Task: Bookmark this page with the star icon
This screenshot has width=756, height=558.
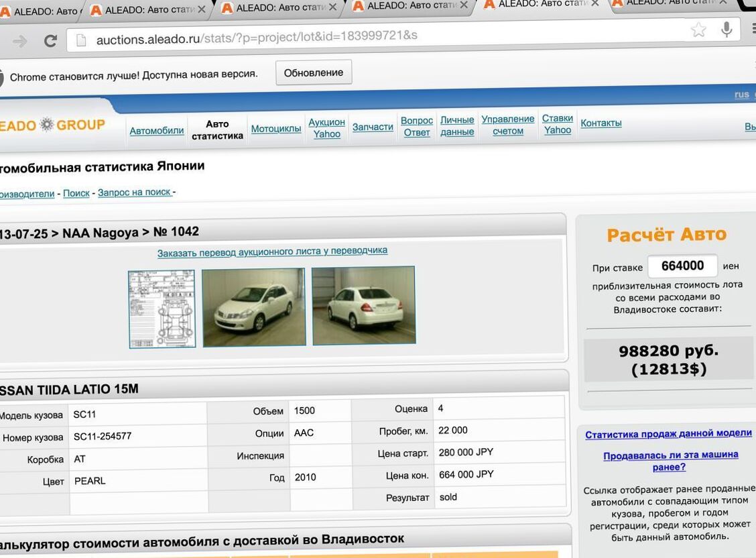Action: coord(698,30)
